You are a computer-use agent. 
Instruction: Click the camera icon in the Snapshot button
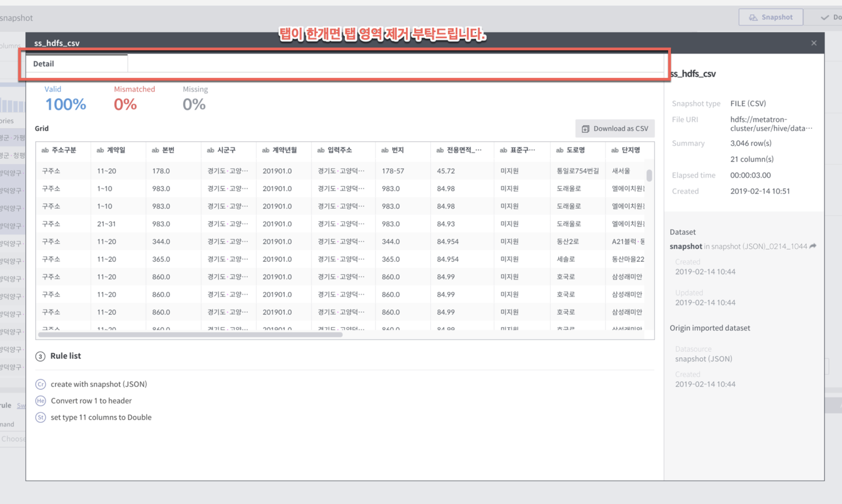(753, 17)
